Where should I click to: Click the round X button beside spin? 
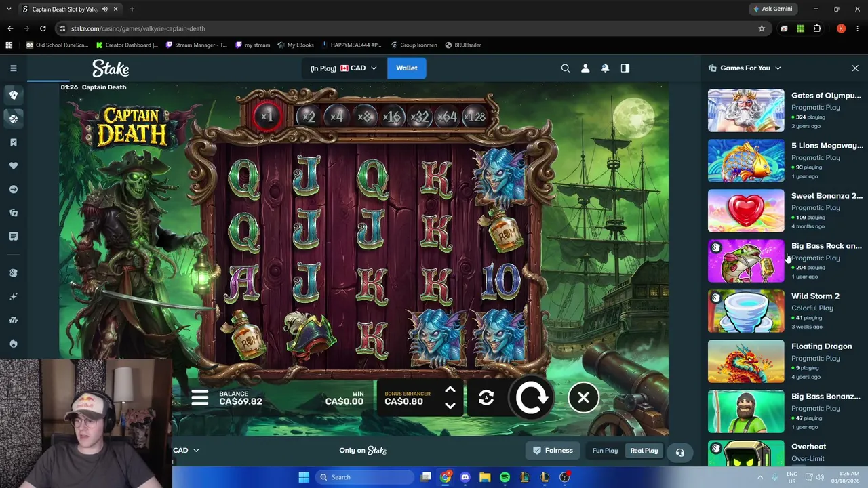(x=583, y=398)
